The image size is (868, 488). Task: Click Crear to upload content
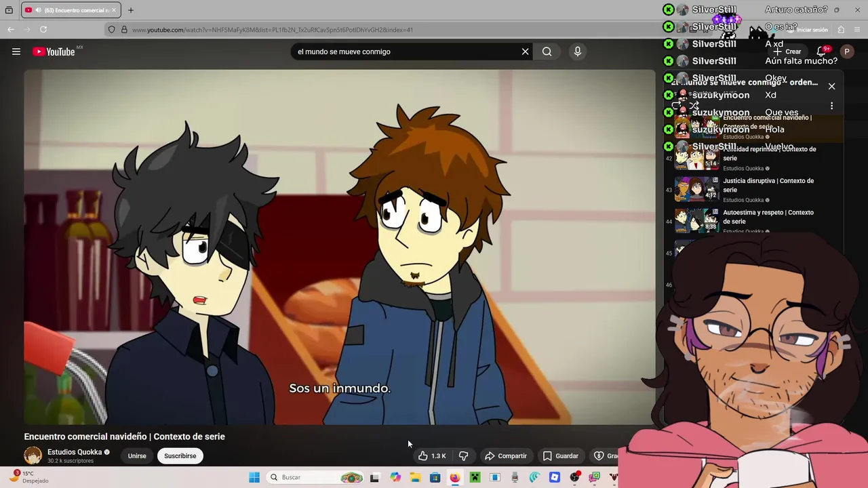(788, 52)
